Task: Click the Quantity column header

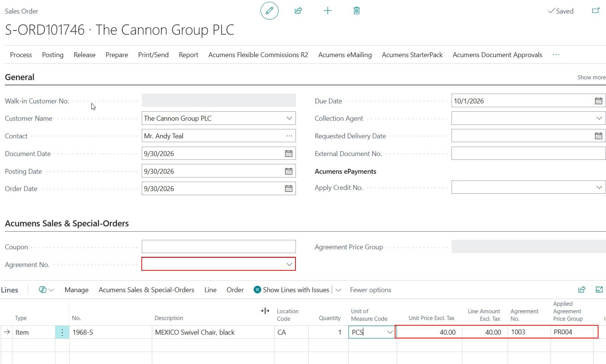Action: [330, 318]
